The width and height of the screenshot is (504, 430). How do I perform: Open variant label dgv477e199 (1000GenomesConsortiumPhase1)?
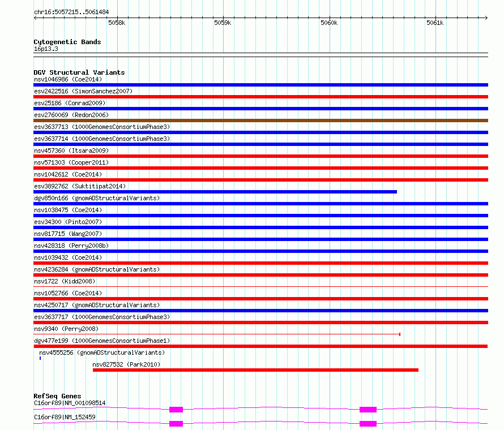click(x=102, y=341)
